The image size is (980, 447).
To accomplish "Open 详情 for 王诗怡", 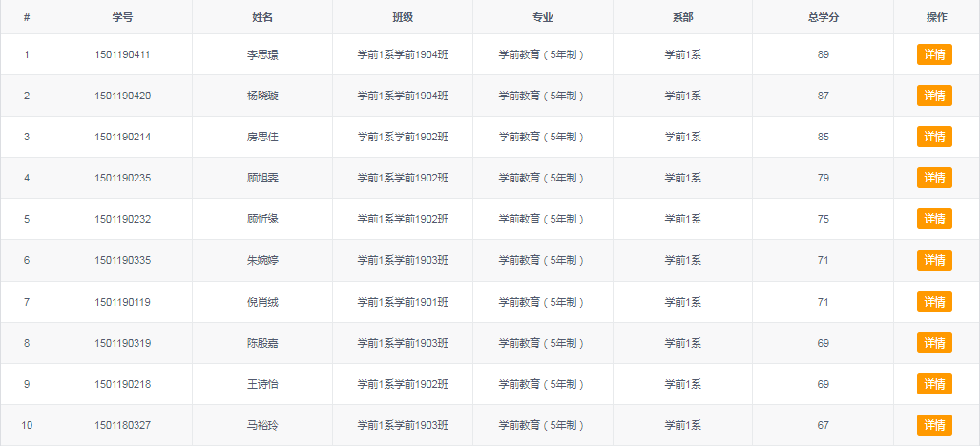I will [934, 384].
